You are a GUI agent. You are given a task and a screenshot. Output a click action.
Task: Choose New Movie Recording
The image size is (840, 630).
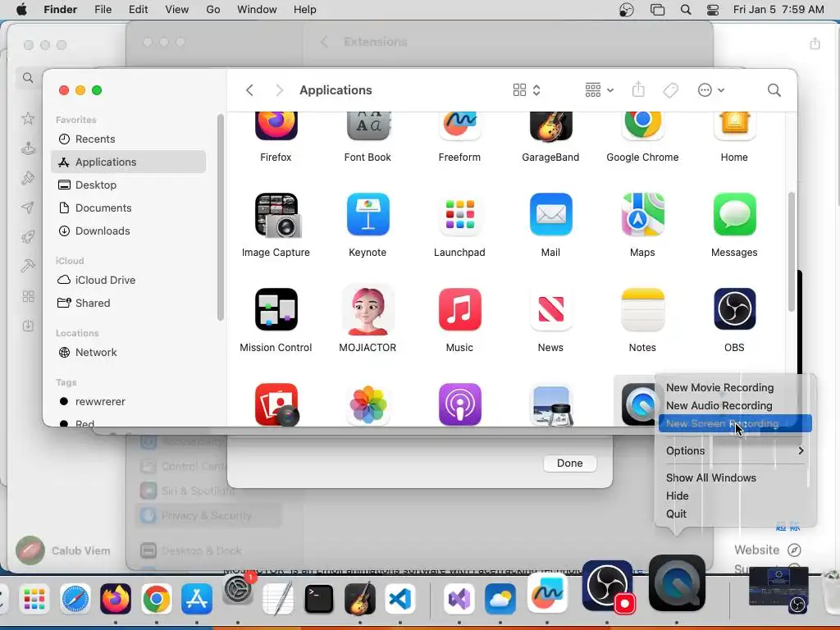(x=719, y=387)
